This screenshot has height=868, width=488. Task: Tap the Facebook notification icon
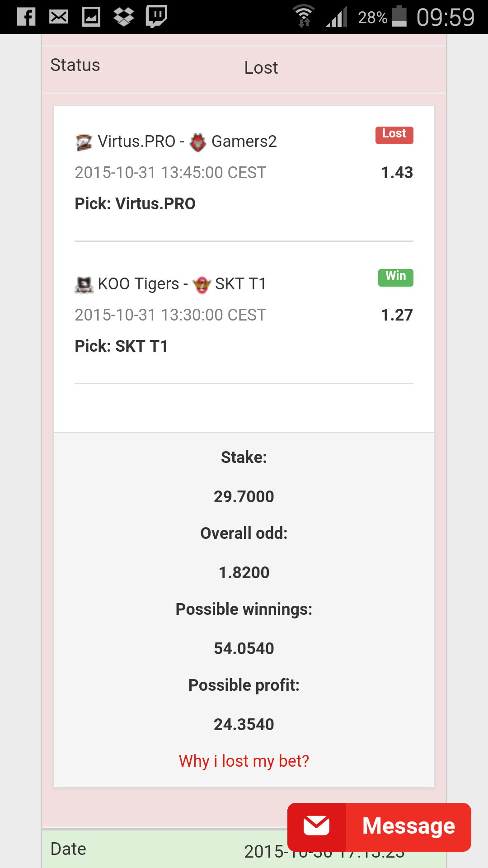pos(26,17)
